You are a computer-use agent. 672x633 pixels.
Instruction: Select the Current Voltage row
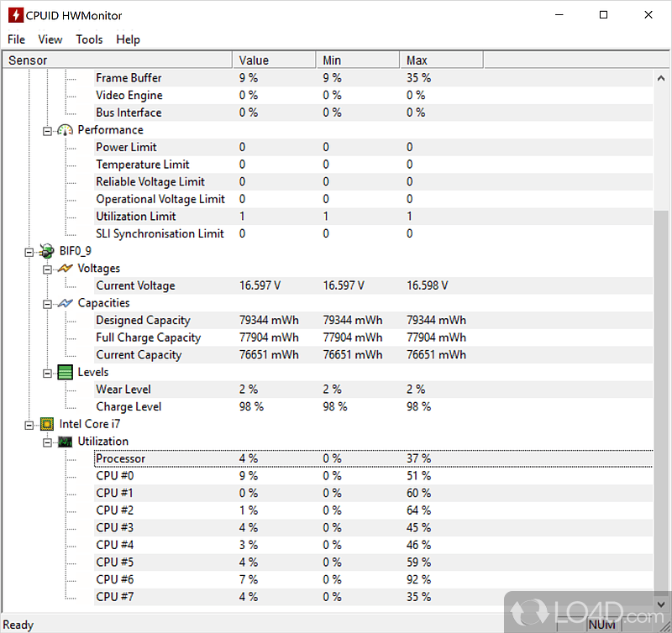(x=373, y=285)
